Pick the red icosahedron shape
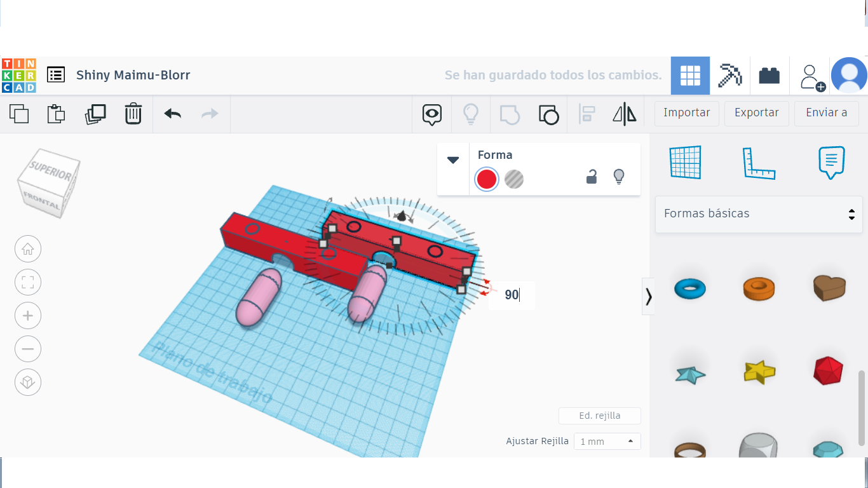 coord(829,370)
